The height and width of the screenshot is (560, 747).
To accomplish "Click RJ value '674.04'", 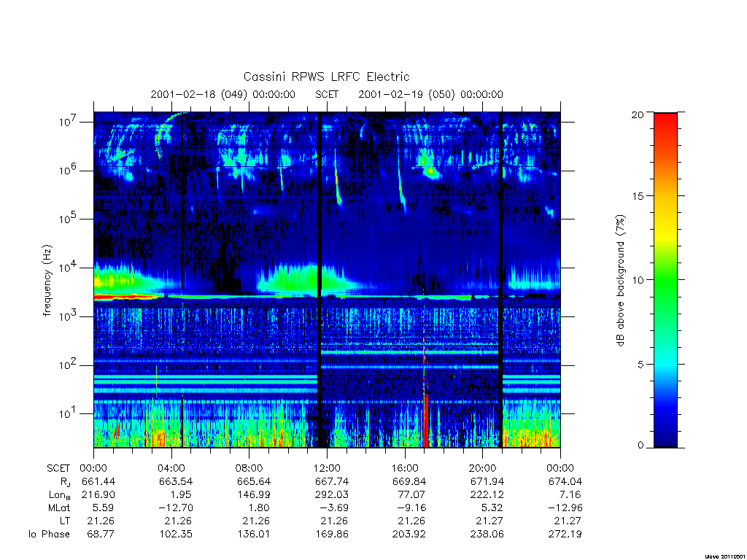I will [x=565, y=481].
